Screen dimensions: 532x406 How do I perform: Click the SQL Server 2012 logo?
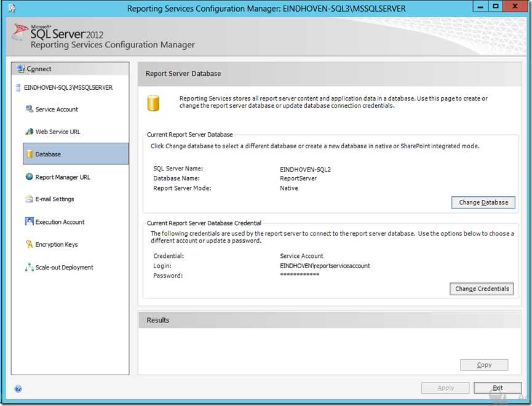pyautogui.click(x=58, y=33)
